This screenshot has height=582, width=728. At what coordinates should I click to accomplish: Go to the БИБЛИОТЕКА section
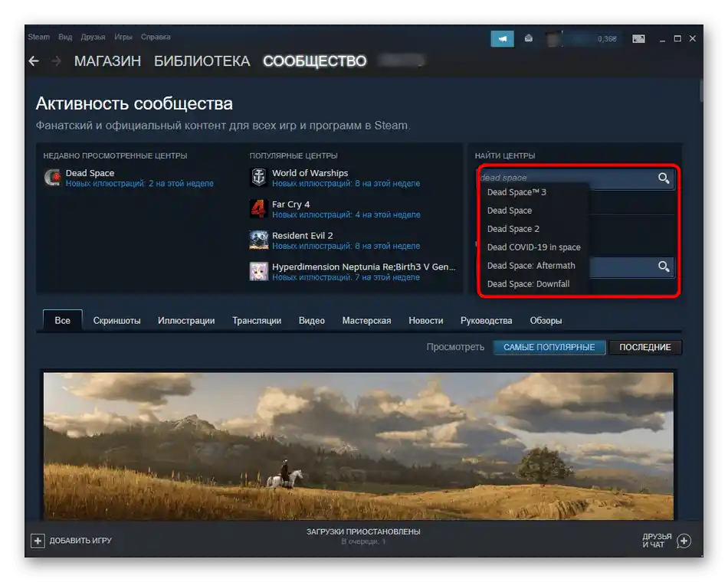coord(202,60)
